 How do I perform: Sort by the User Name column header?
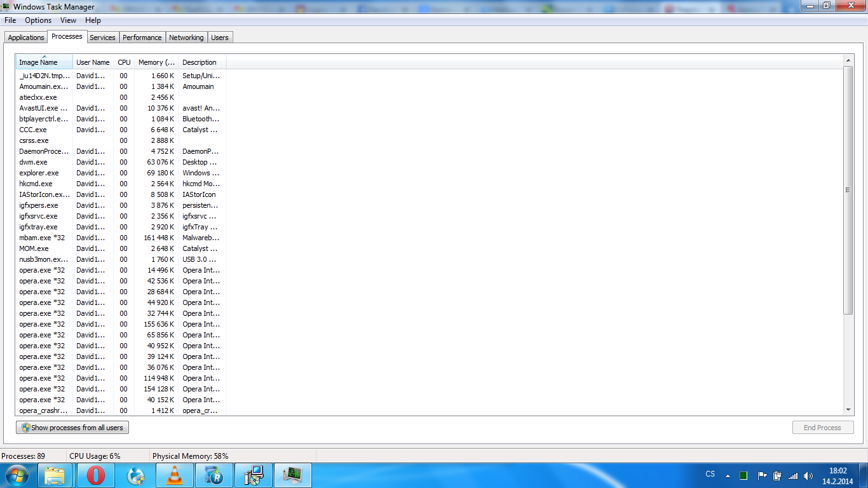(x=93, y=62)
